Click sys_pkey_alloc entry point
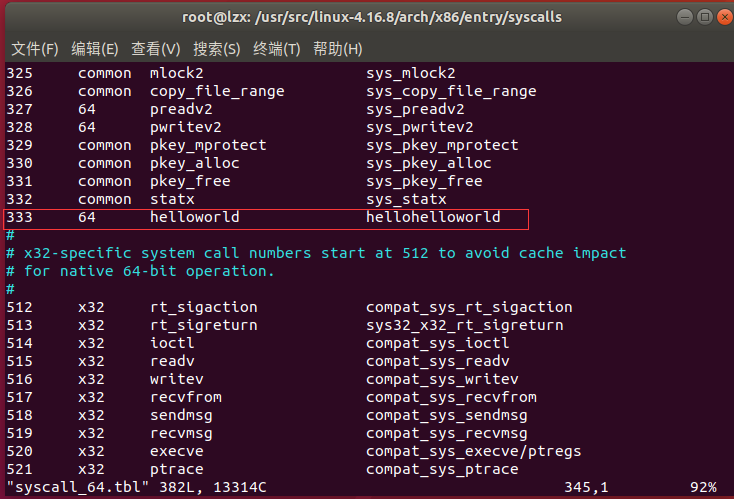The height and width of the screenshot is (499, 734). click(429, 163)
